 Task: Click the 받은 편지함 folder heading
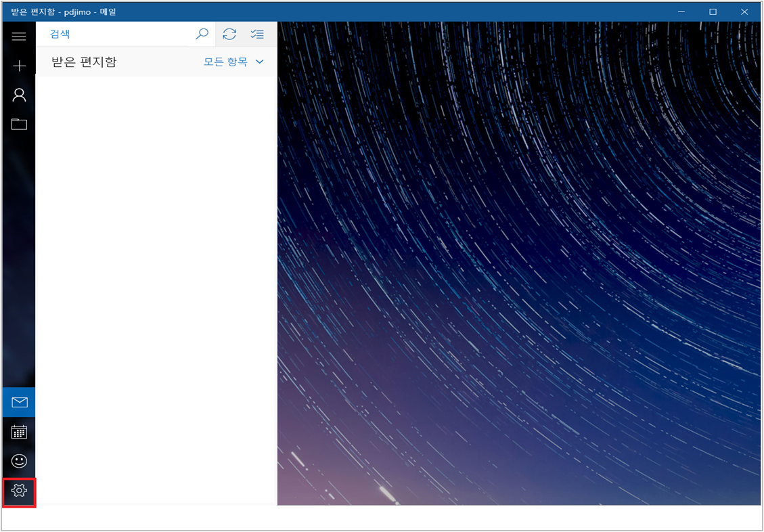[84, 62]
